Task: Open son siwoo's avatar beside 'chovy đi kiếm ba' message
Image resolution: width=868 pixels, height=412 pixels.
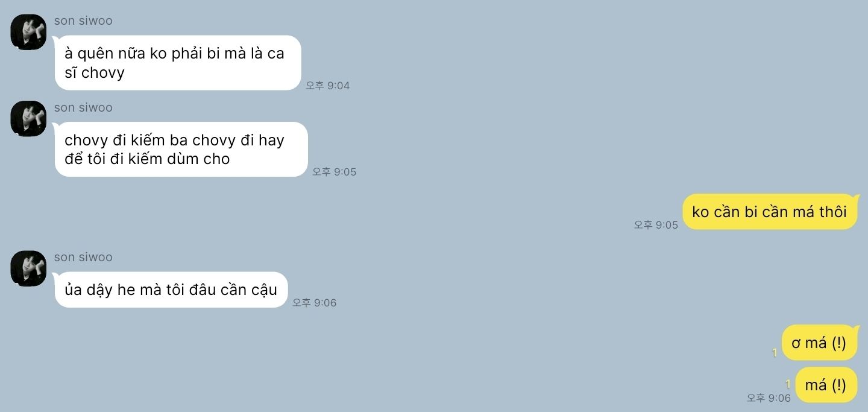Action: pos(28,118)
